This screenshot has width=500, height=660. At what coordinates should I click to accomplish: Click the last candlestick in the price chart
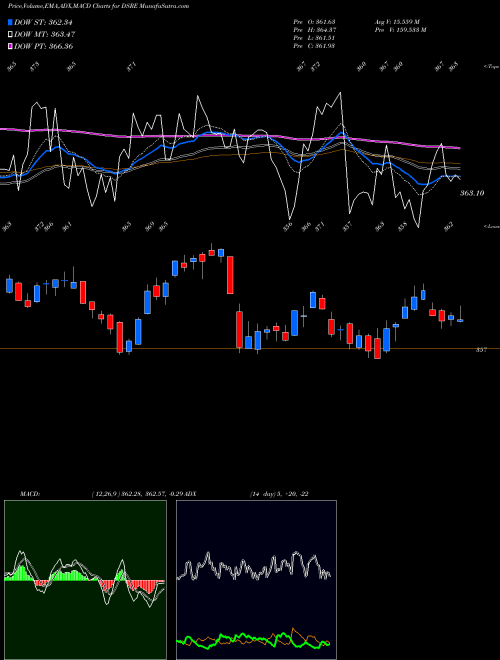(460, 320)
